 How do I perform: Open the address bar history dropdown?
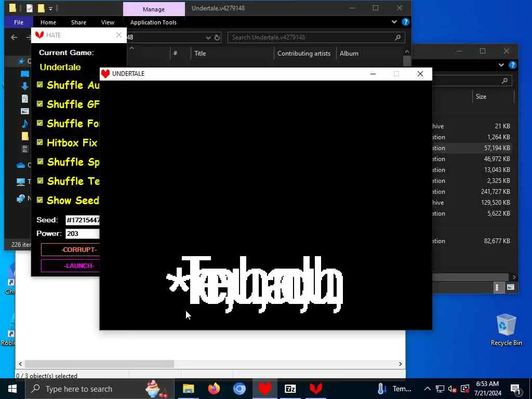coord(208,37)
